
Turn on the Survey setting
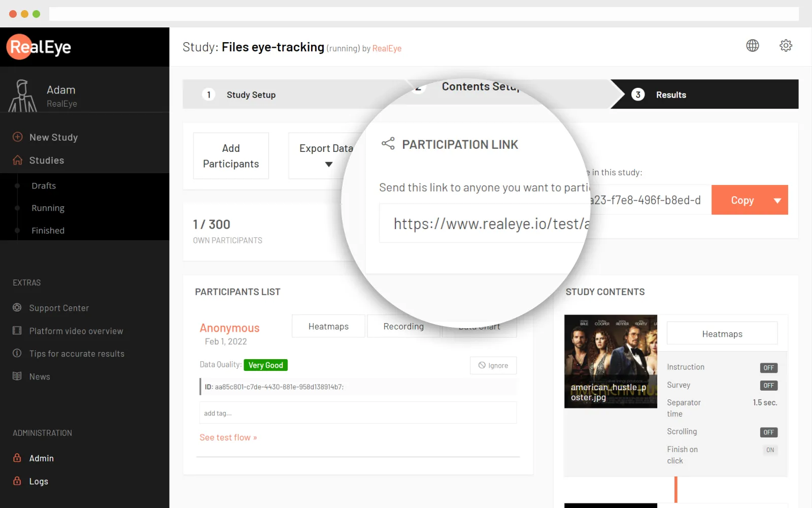tap(768, 385)
